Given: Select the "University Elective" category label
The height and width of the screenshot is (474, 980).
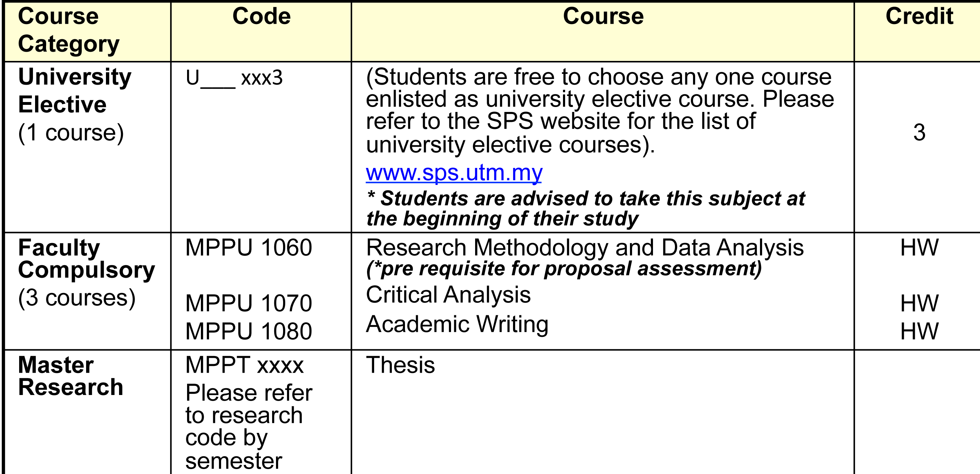Looking at the screenshot, I should (x=74, y=91).
